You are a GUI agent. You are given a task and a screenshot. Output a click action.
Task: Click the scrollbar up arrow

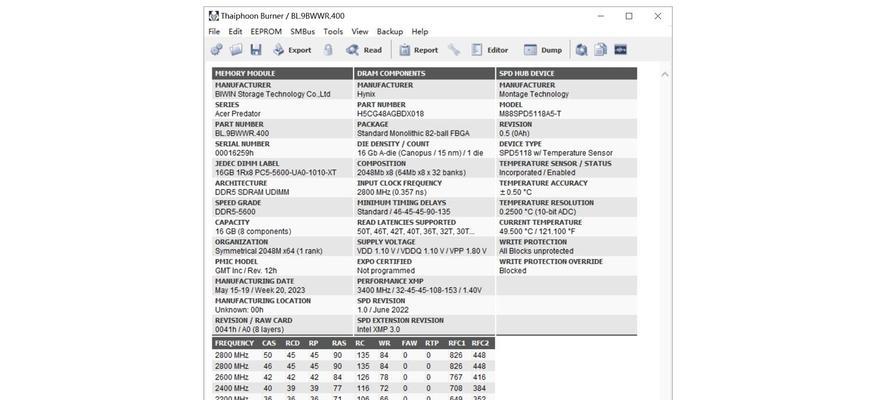pyautogui.click(x=665, y=74)
